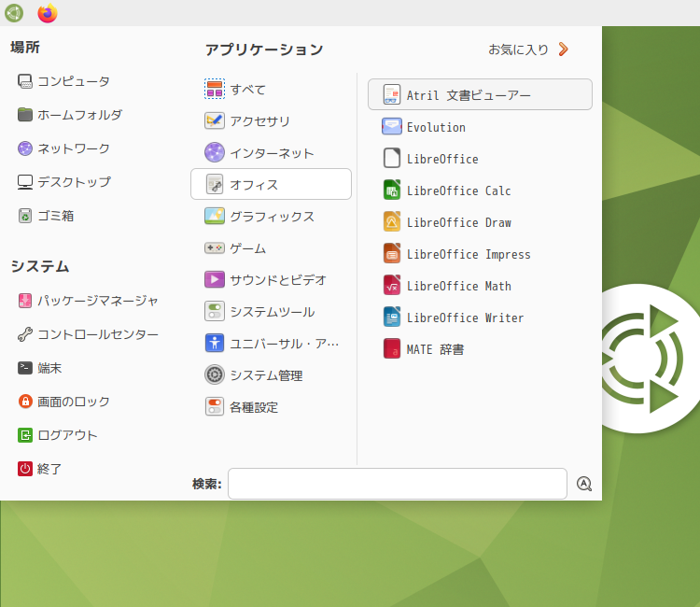Select the オフィス category
The width and height of the screenshot is (700, 607).
271,184
